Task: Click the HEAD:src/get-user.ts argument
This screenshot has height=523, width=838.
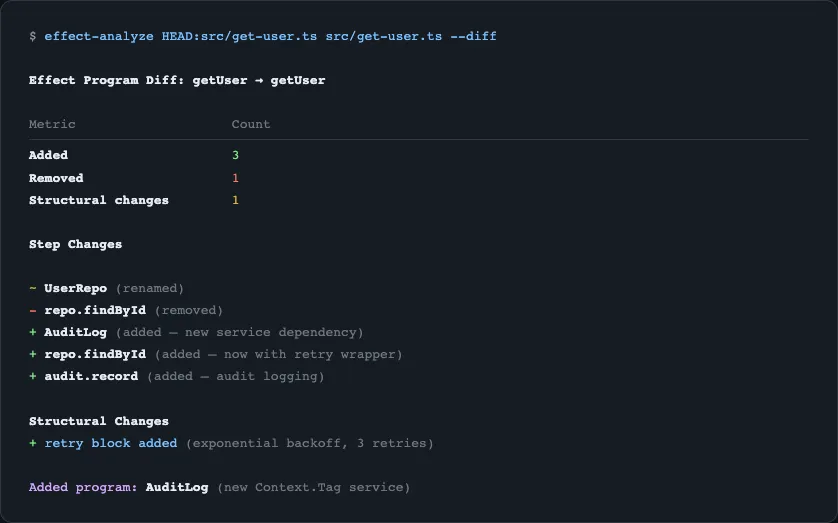Action: tap(239, 36)
